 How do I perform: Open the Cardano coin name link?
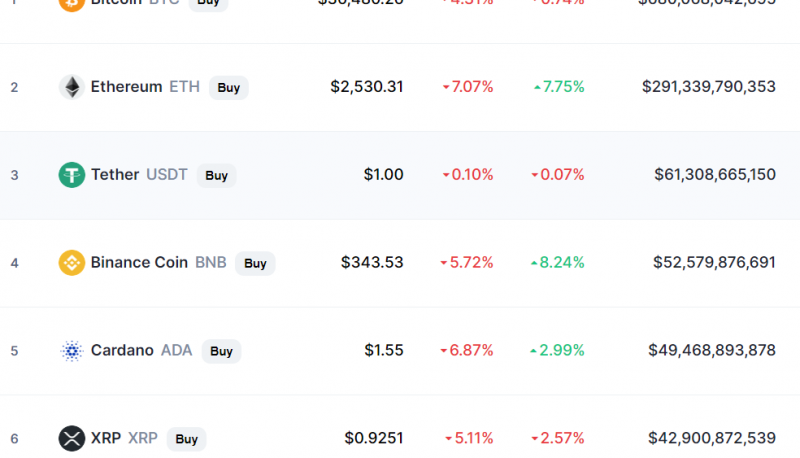122,350
